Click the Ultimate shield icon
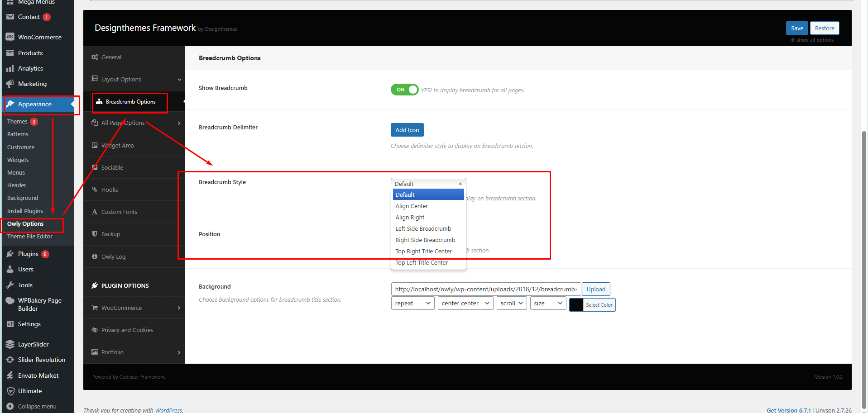The image size is (868, 413). (10, 391)
